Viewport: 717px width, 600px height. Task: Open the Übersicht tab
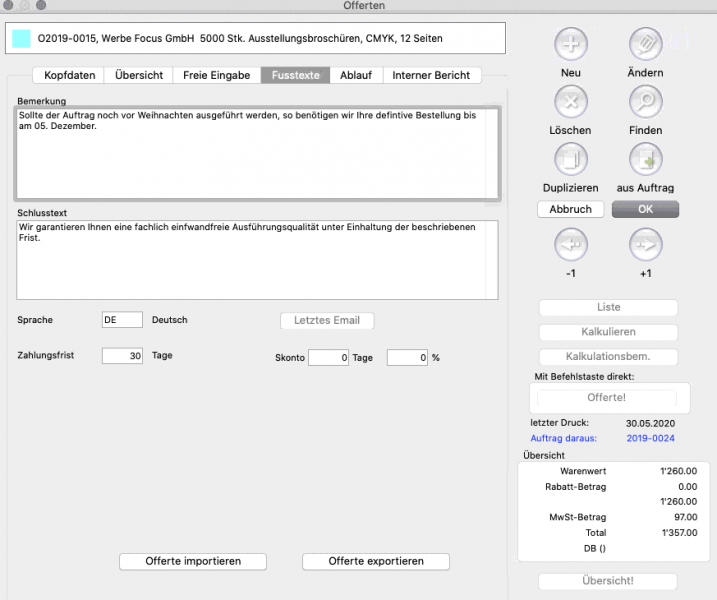(139, 75)
